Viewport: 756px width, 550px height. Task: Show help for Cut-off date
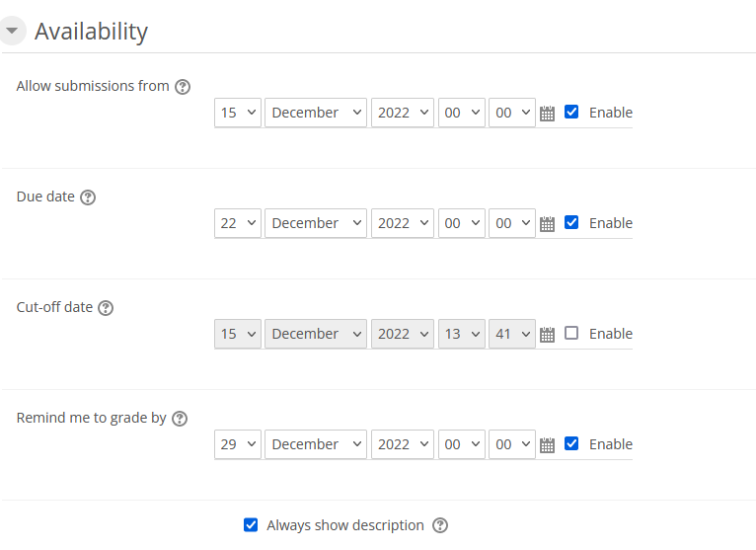[106, 308]
